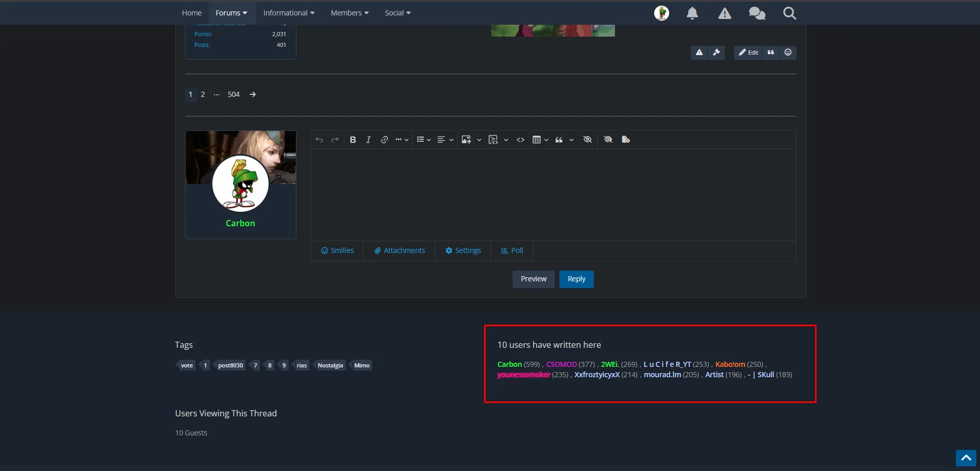Toggle bold formatting in the editor
Image resolution: width=980 pixels, height=471 pixels.
point(353,140)
